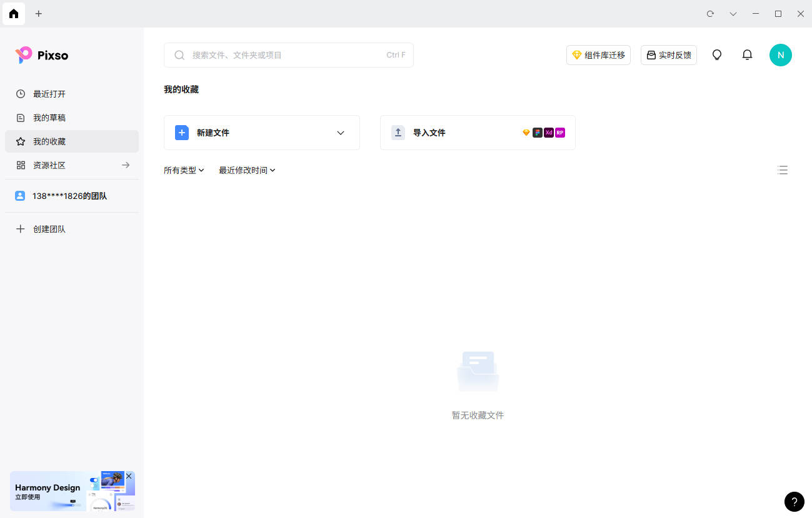Click the refresh icon in title bar
812x518 pixels.
click(710, 14)
